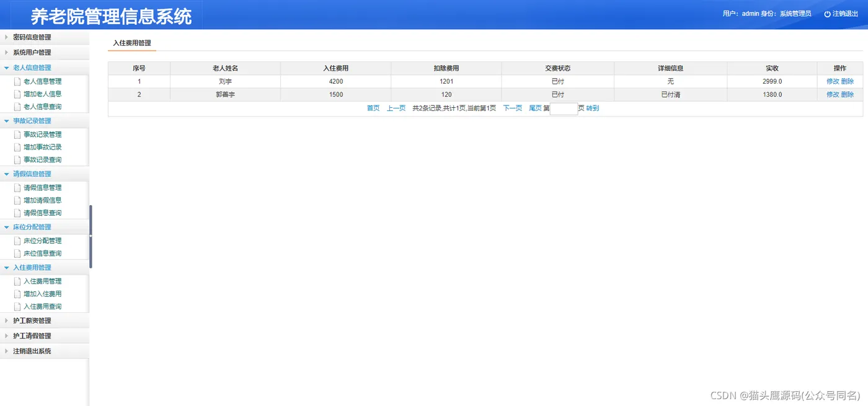Image resolution: width=868 pixels, height=406 pixels.
Task: Click document icon of 床位分配管理 submenu item
Action: 17,241
